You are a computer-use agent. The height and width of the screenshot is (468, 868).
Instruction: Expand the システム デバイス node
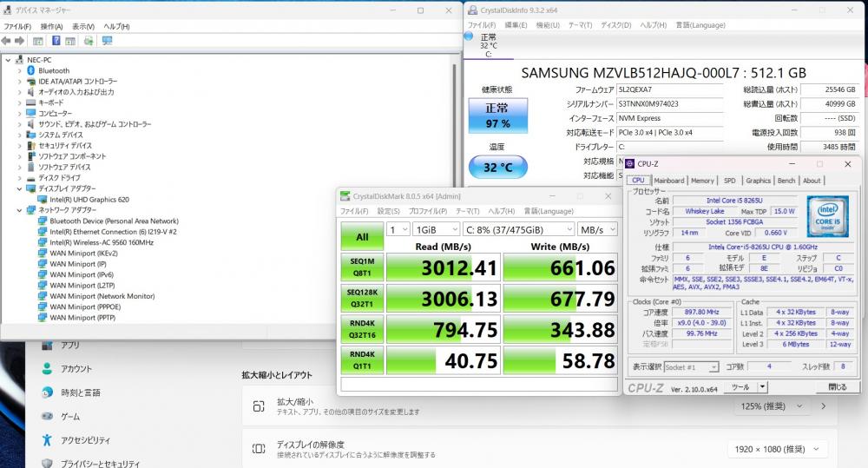click(20, 135)
